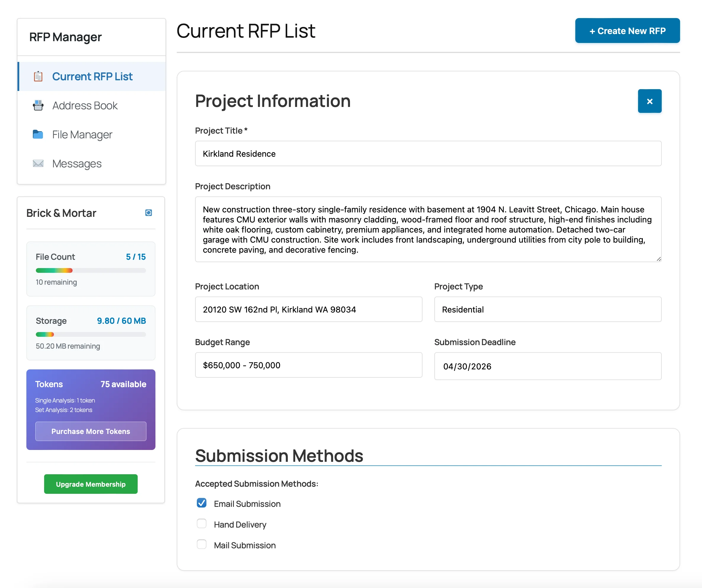
Task: Dismiss Project Information with X icon
Action: [650, 101]
